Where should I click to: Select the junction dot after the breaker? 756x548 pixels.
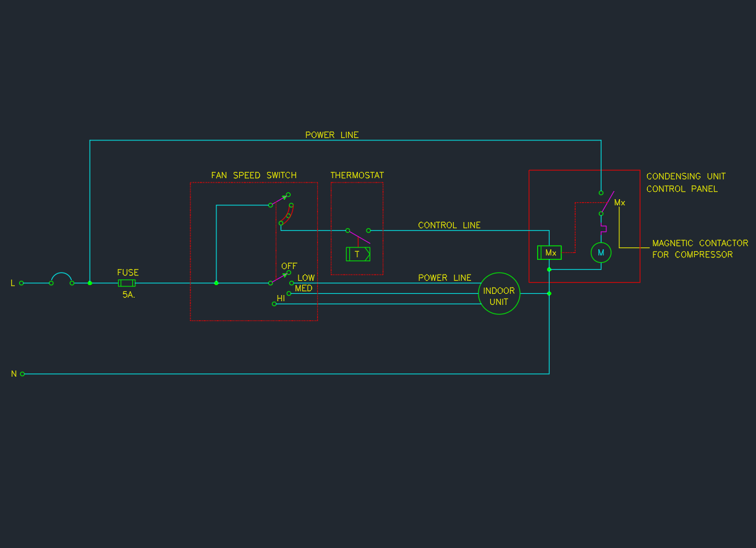[x=90, y=283]
